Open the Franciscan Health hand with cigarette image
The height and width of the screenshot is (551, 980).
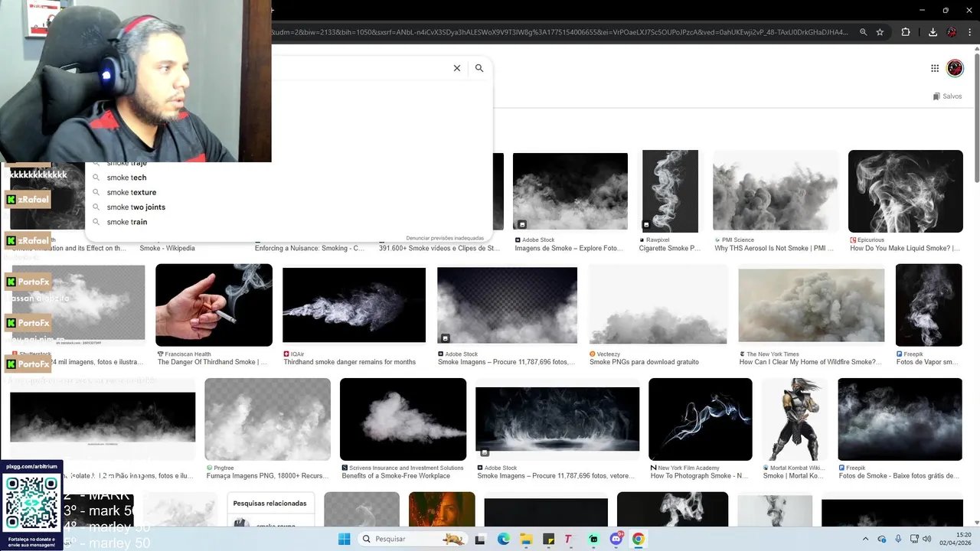tap(214, 305)
